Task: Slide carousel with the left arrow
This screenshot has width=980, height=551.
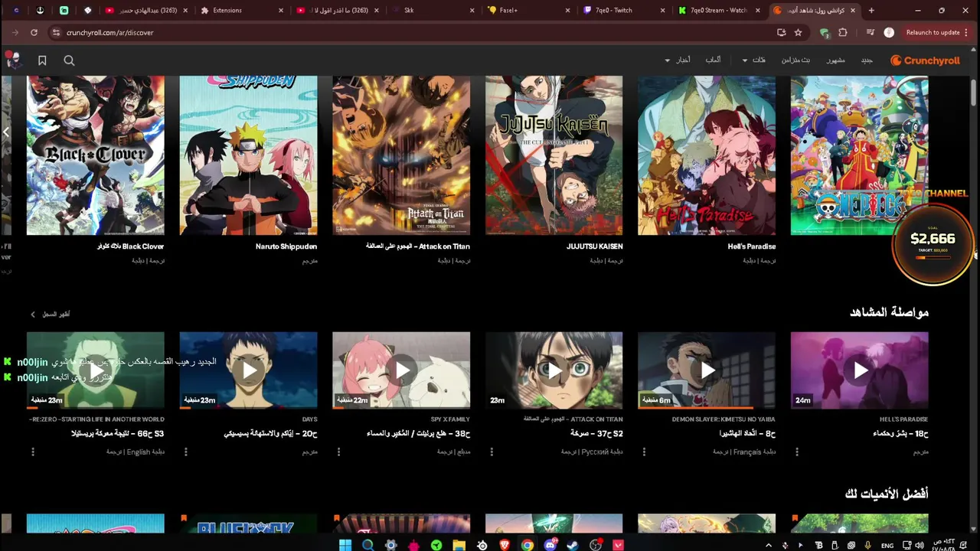Action: click(6, 132)
